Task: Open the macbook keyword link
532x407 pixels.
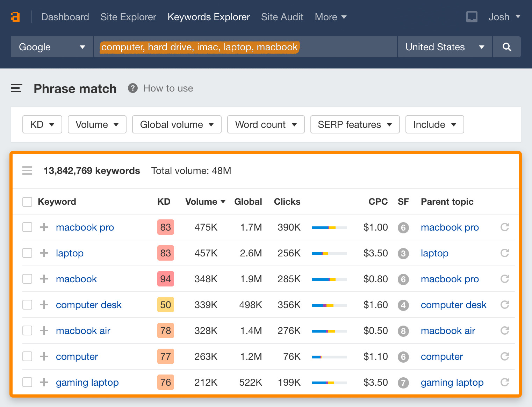Action: pyautogui.click(x=76, y=279)
